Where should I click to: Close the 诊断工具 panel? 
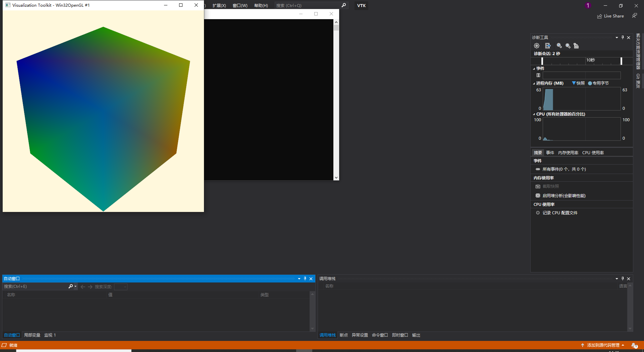point(629,37)
